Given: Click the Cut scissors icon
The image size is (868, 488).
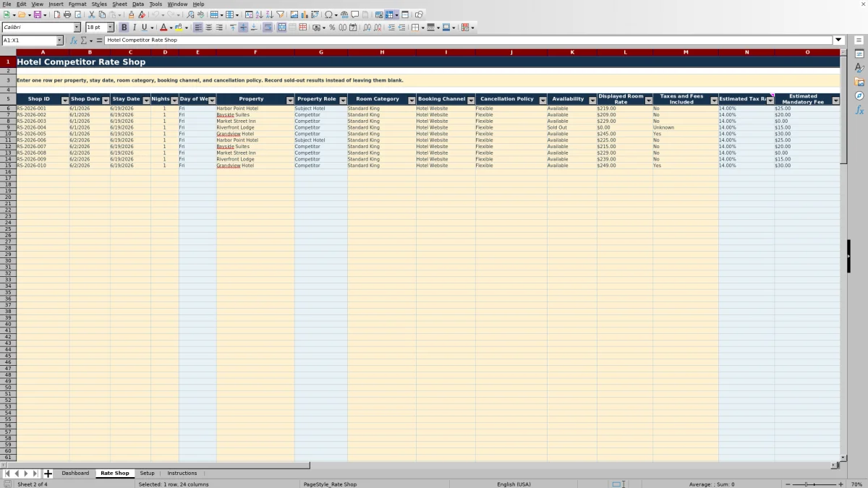Looking at the screenshot, I should coord(91,14).
